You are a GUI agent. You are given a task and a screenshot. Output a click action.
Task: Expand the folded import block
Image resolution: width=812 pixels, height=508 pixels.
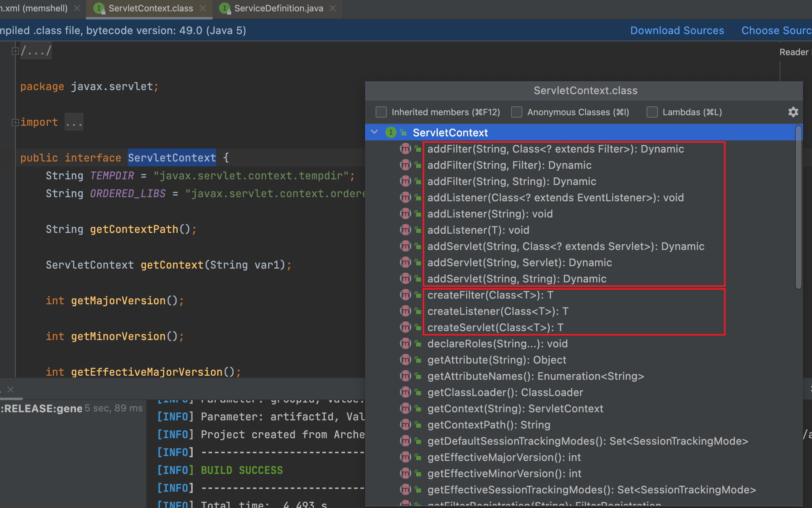(15, 122)
